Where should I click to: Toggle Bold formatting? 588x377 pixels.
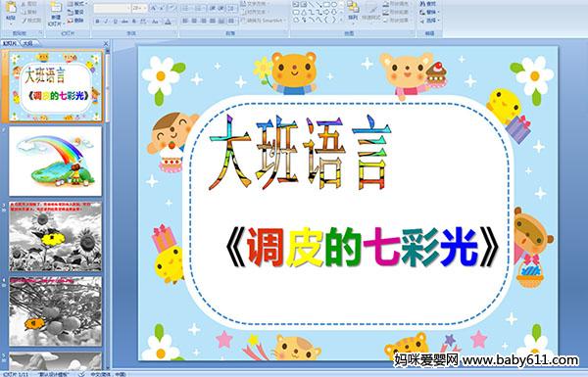tap(97, 22)
